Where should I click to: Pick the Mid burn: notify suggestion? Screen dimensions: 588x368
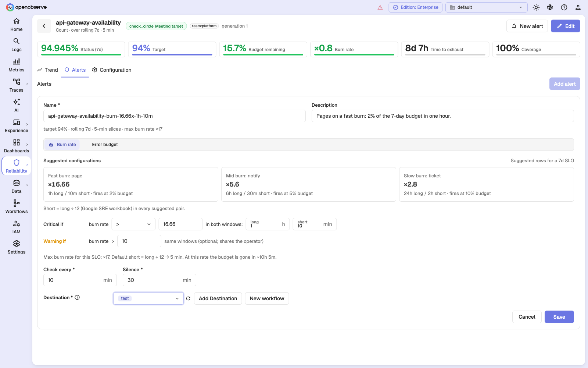[x=309, y=184]
